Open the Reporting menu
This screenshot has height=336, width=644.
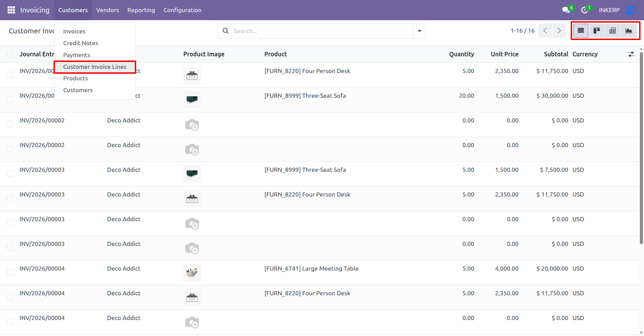141,10
